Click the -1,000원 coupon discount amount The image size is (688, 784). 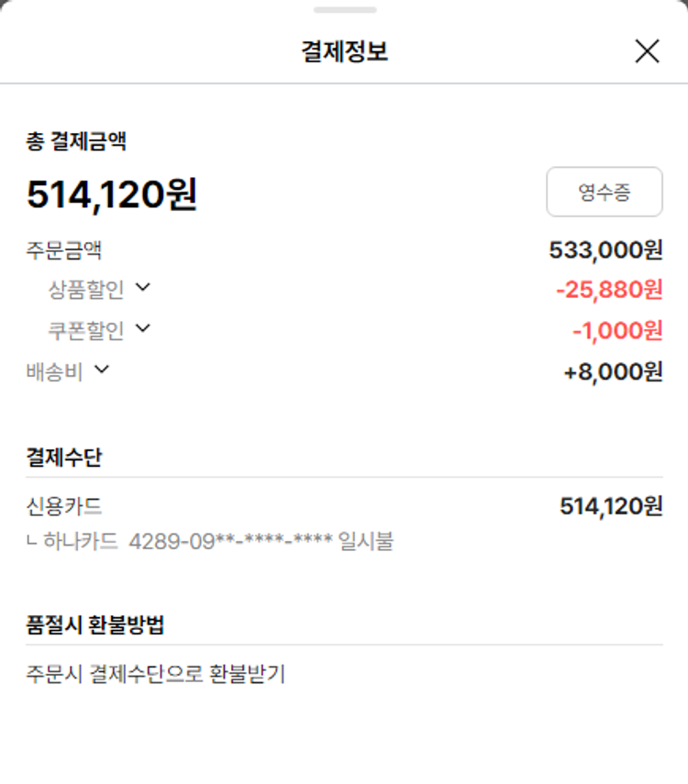tap(617, 330)
